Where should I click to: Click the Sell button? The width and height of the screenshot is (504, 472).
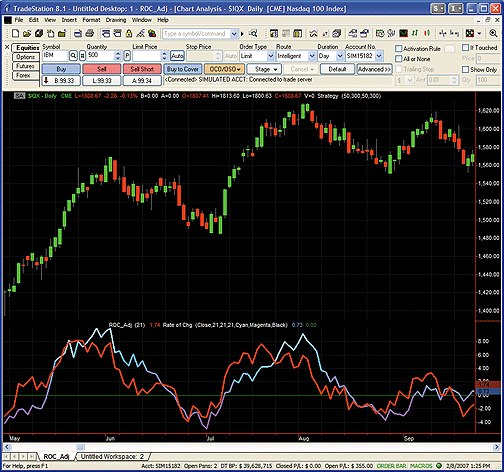(x=102, y=69)
